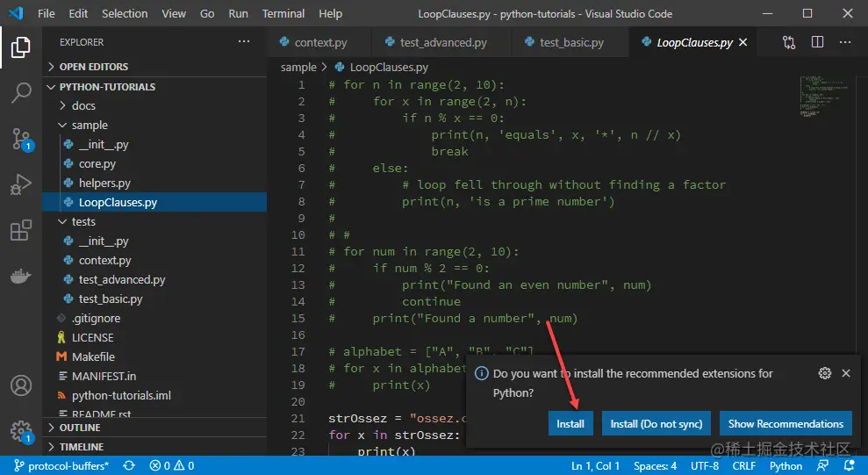Click the feedback icon in status bar

tap(823, 465)
